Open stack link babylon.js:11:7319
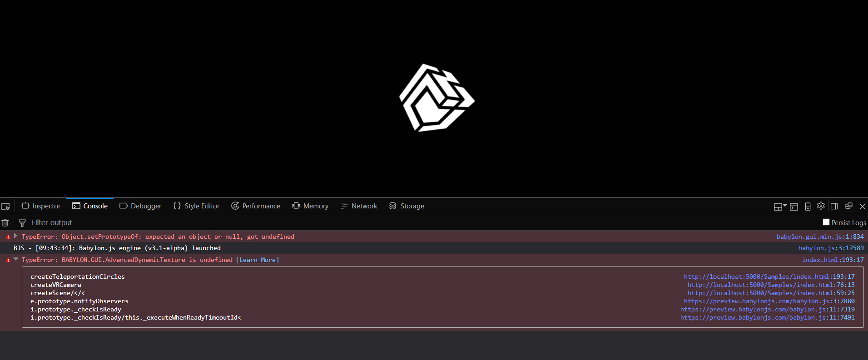The image size is (868, 360). pos(767,310)
